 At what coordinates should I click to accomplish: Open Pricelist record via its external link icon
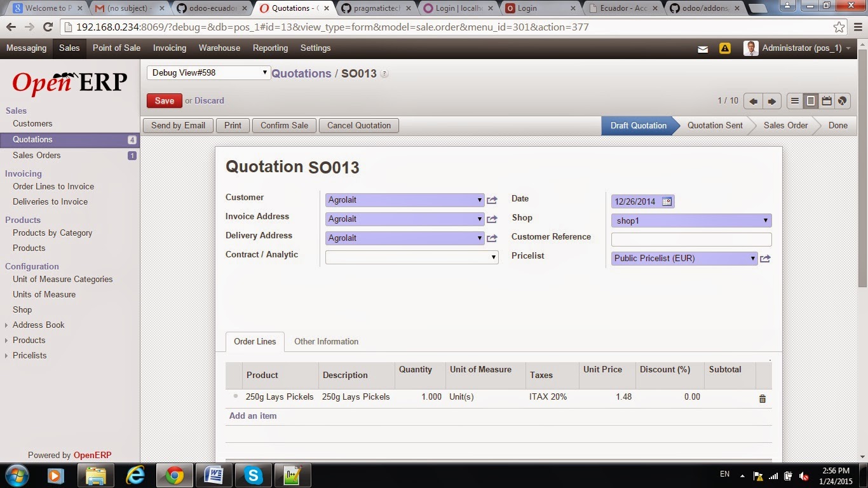point(765,259)
